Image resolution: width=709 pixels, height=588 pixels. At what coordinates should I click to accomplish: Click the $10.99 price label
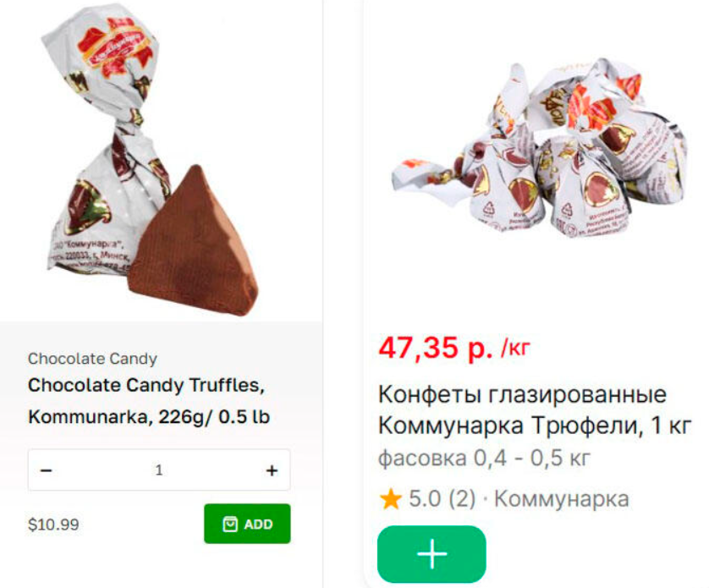pos(53,525)
